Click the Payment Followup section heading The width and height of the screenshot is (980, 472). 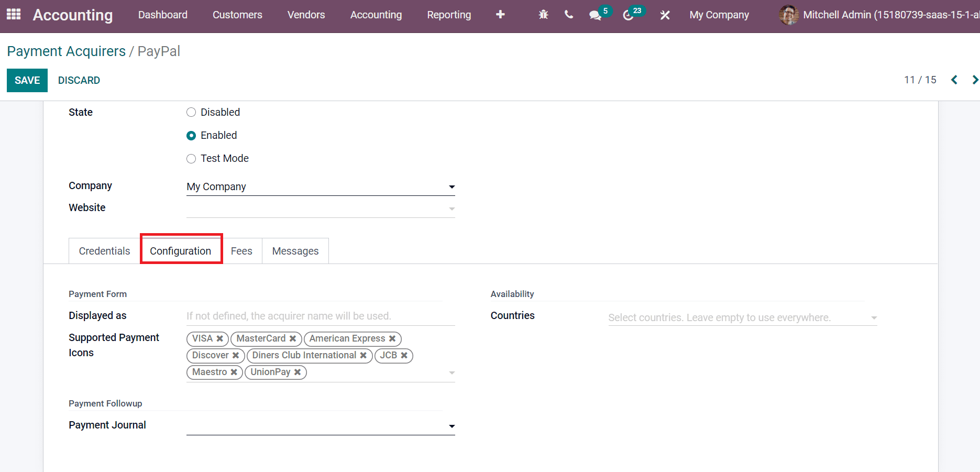105,403
